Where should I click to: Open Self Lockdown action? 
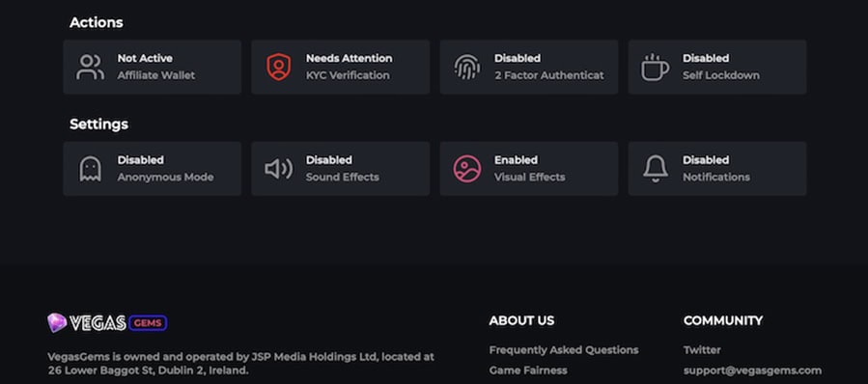[x=716, y=67]
